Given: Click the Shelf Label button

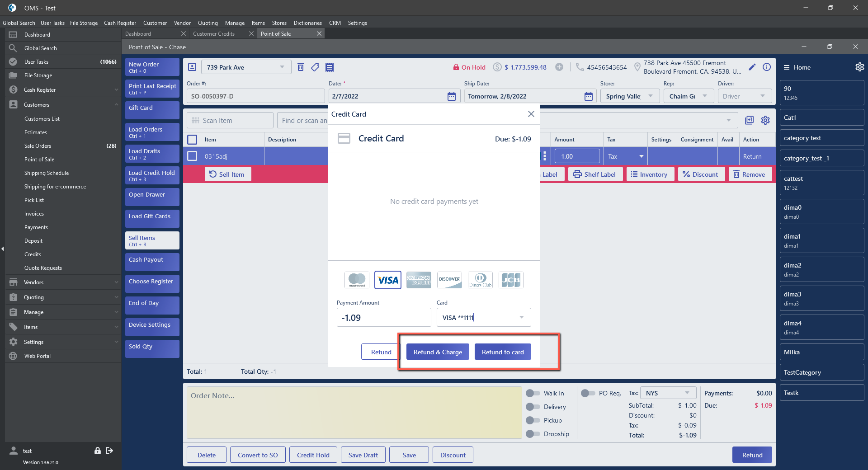Looking at the screenshot, I should pyautogui.click(x=595, y=174).
